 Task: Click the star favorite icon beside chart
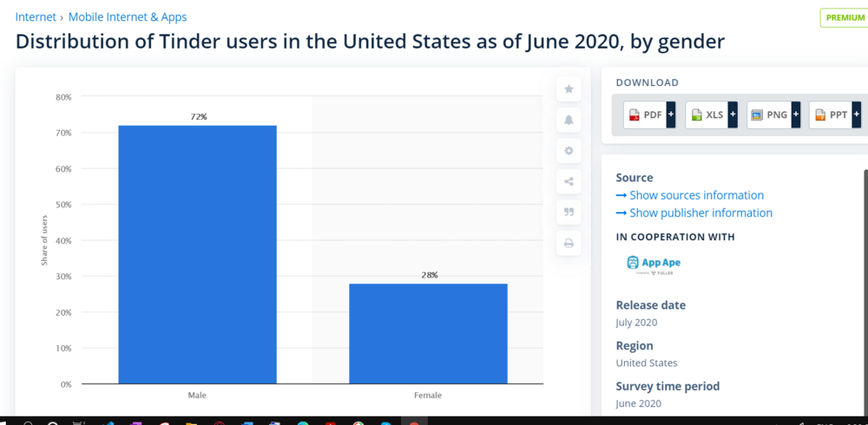coord(569,89)
